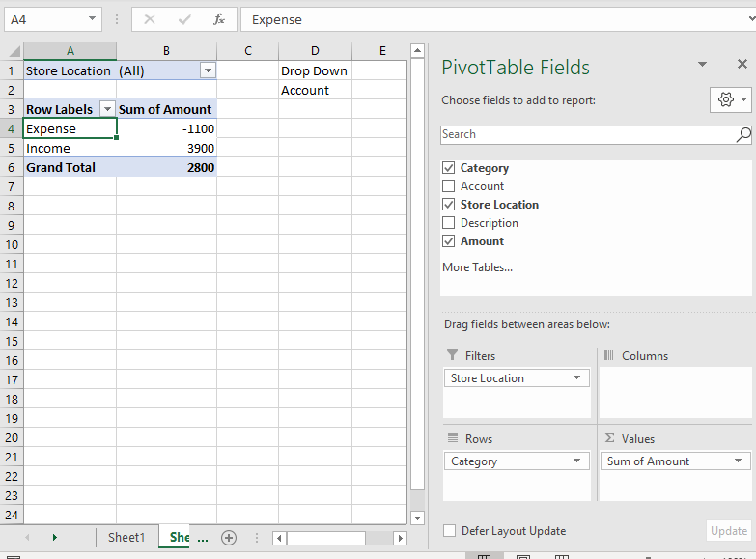Screen dimensions: 756x559
Task: Click vertical scrollbar up arrow
Action: click(x=417, y=50)
